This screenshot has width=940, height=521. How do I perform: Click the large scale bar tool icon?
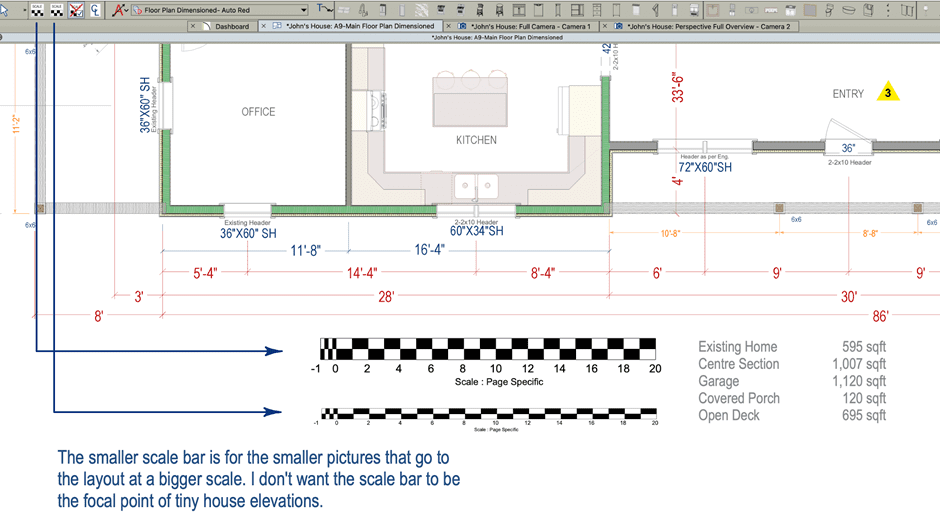pyautogui.click(x=37, y=9)
